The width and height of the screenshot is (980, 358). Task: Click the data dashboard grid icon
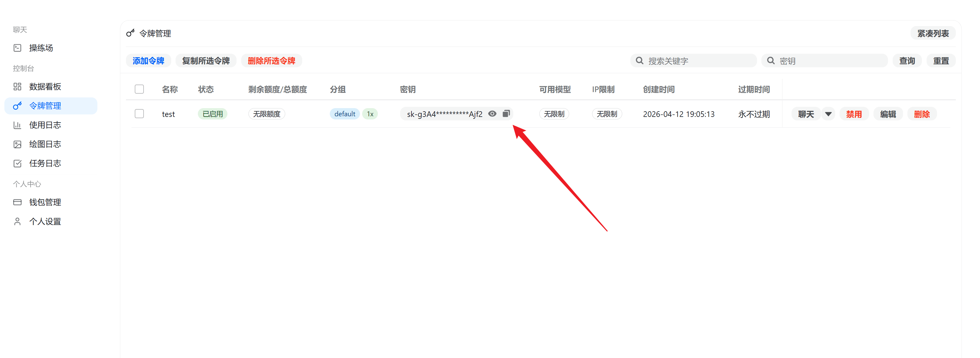(x=18, y=86)
